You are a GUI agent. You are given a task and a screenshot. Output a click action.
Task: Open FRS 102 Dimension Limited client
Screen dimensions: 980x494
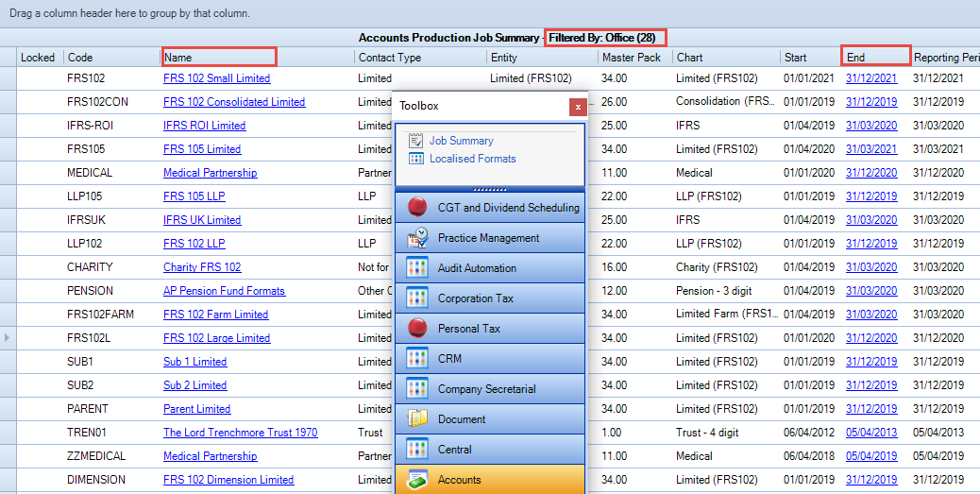228,480
